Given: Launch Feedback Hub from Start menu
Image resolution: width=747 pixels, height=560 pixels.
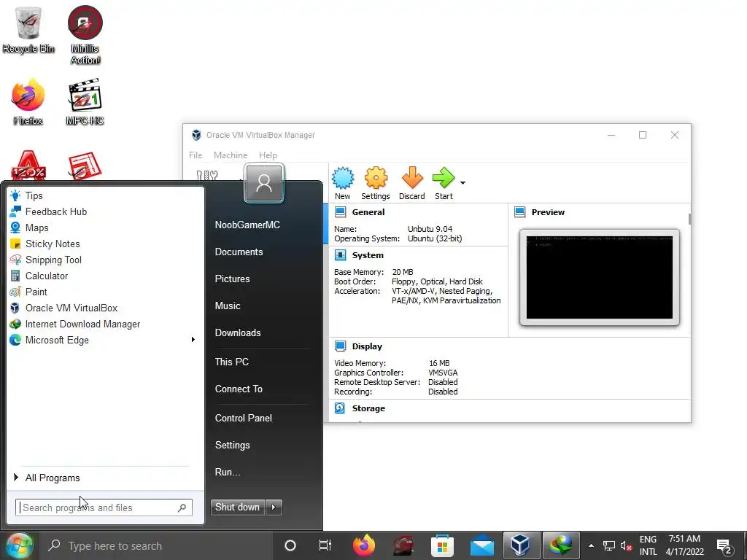Looking at the screenshot, I should coord(104,212).
